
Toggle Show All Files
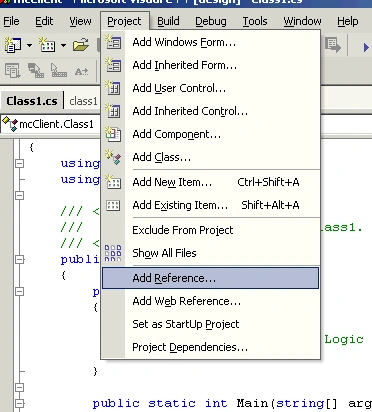(211, 253)
